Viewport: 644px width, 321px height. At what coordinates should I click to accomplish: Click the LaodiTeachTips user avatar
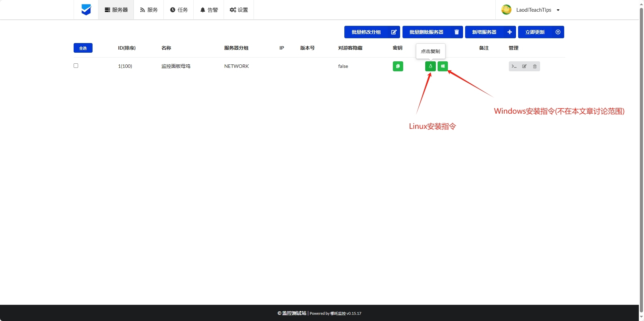[x=506, y=10]
